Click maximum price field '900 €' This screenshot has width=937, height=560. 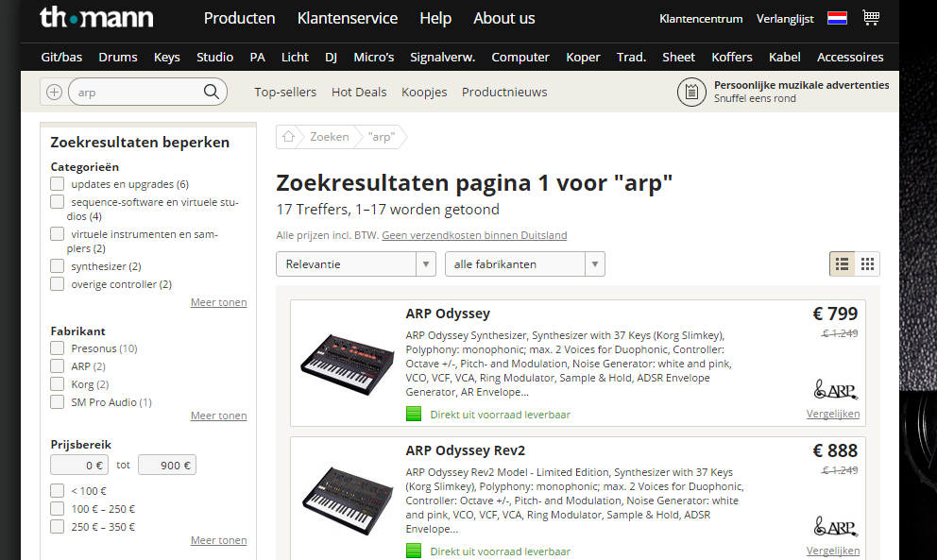(x=167, y=465)
